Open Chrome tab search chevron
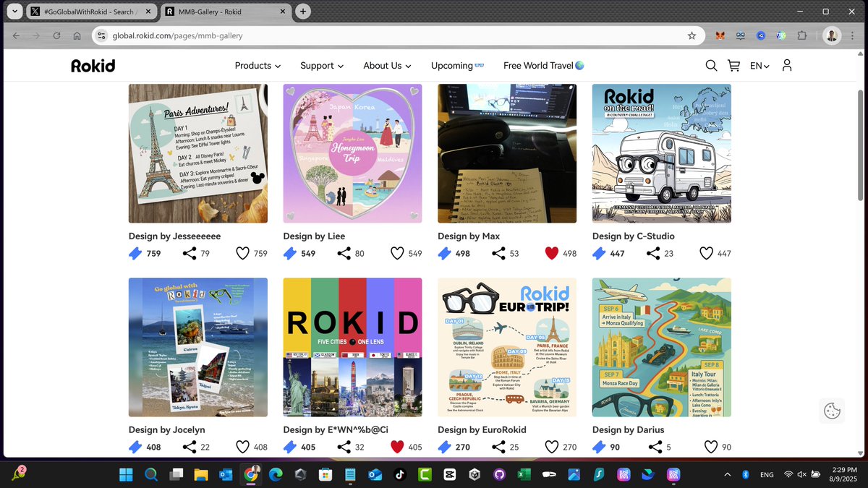 [14, 12]
